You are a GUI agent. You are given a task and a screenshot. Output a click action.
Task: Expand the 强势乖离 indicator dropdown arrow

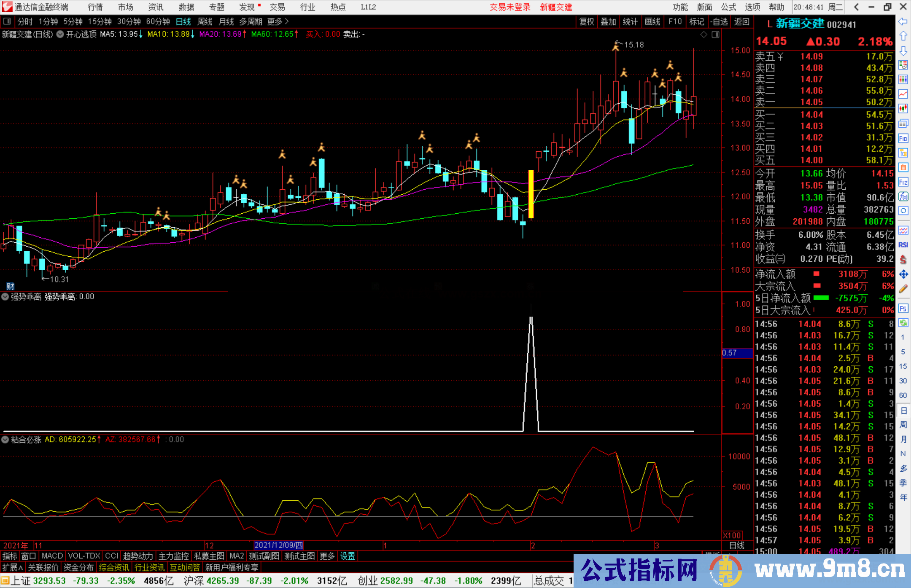pos(5,297)
